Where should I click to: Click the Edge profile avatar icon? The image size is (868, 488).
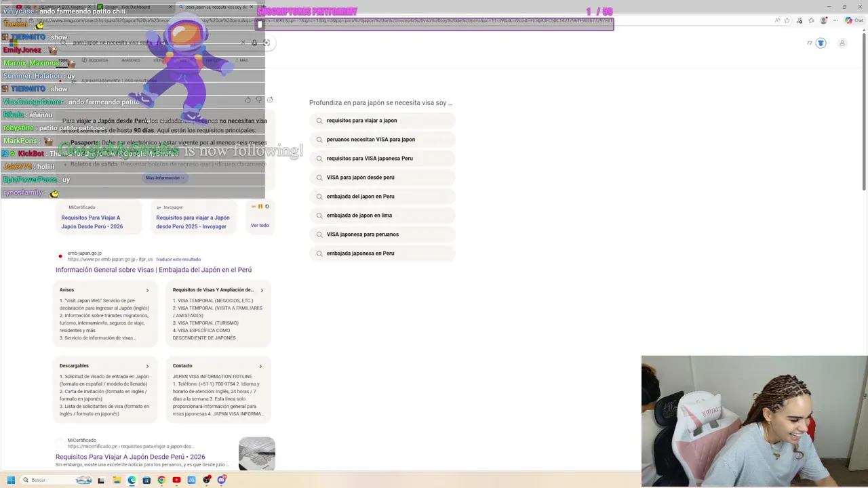[823, 20]
